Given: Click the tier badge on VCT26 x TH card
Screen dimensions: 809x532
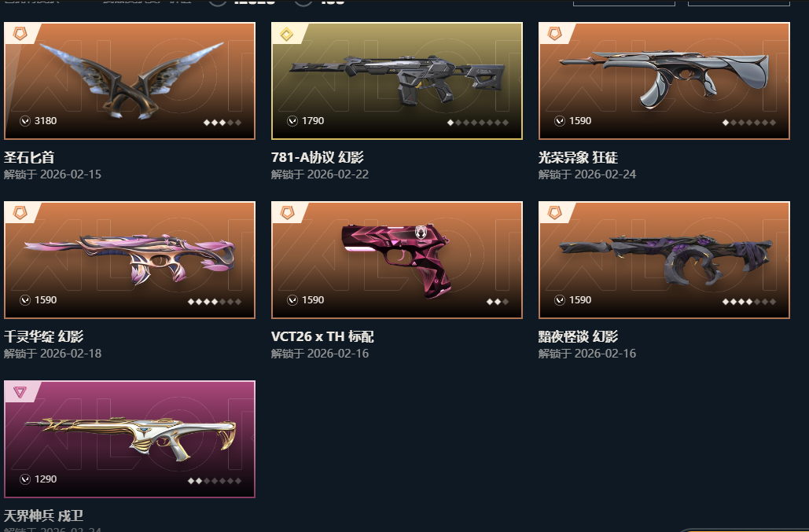Looking at the screenshot, I should click(x=287, y=213).
